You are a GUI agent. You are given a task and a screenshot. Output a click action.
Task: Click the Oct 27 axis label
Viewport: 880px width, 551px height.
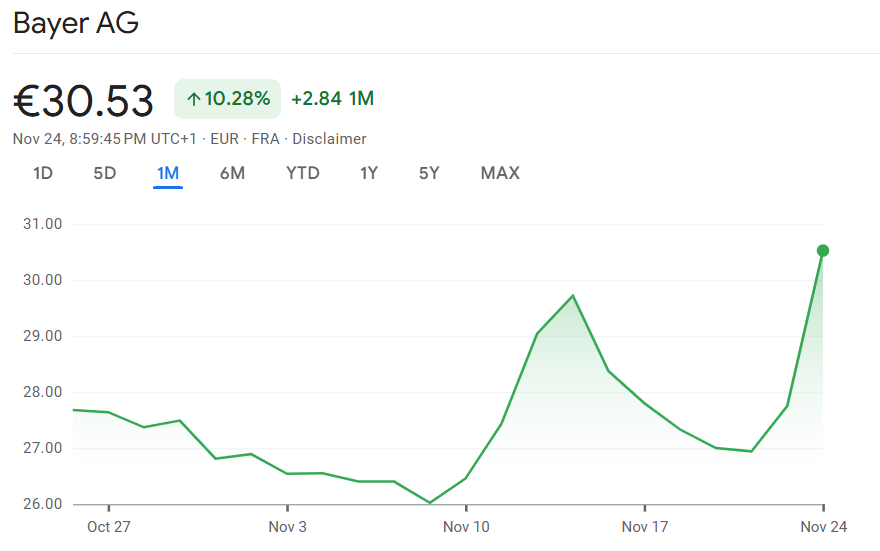[x=108, y=527]
